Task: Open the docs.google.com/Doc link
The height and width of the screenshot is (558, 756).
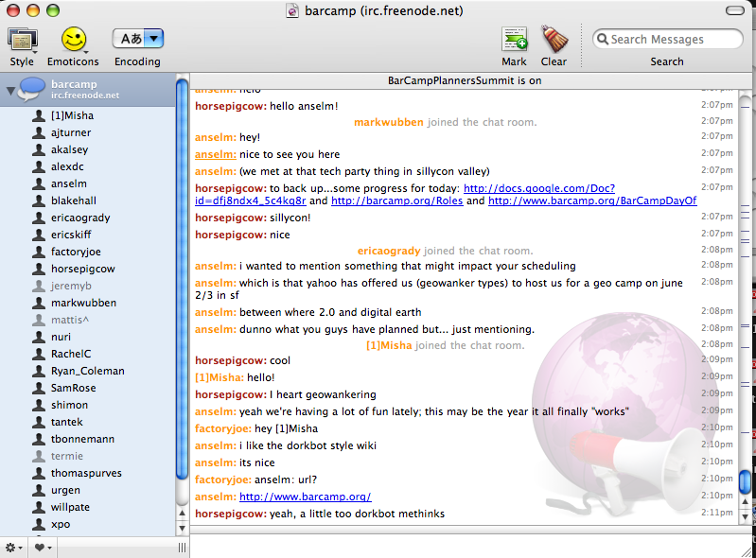Action: (x=539, y=188)
